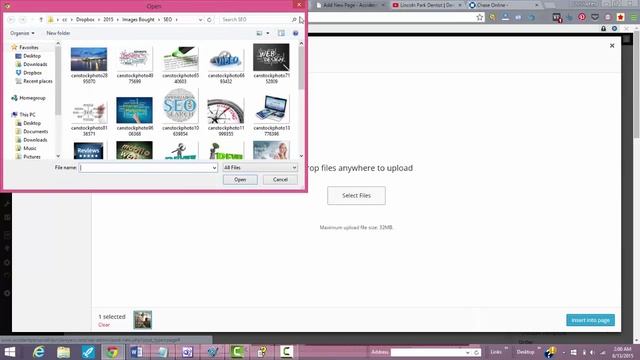Switch to Lincoln Park Dentist tab
Image resolution: width=640 pixels, height=360 pixels.
(426, 5)
